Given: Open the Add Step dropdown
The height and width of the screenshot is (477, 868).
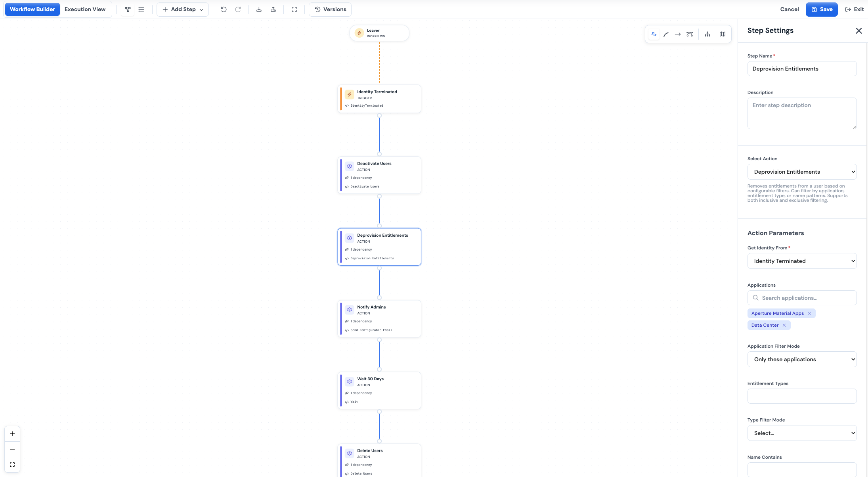Looking at the screenshot, I should pyautogui.click(x=183, y=9).
